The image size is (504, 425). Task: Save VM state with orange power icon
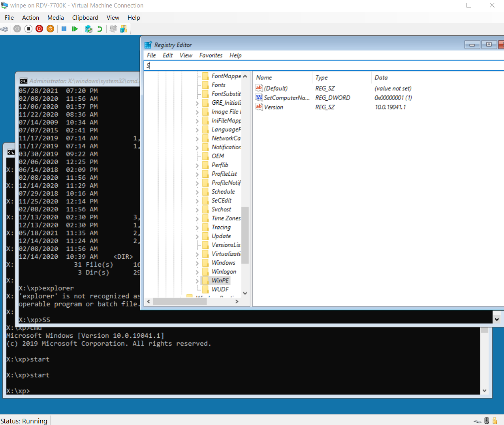coord(50,29)
